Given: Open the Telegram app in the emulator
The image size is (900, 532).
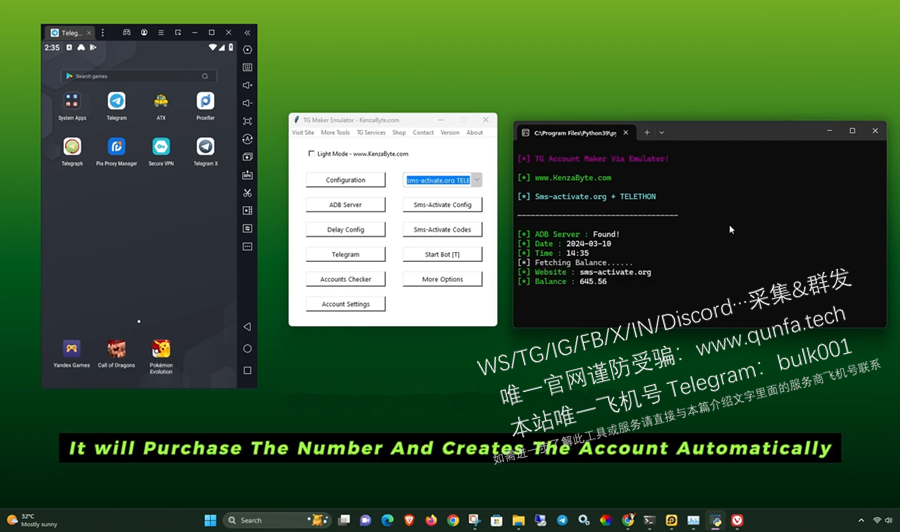Looking at the screenshot, I should coord(117,102).
